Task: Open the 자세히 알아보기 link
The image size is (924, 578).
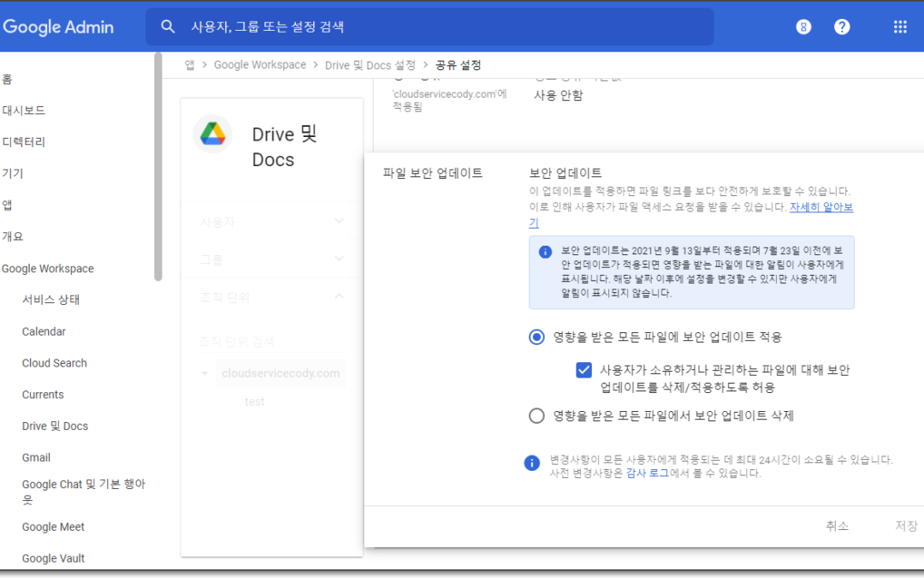Action: click(x=820, y=207)
